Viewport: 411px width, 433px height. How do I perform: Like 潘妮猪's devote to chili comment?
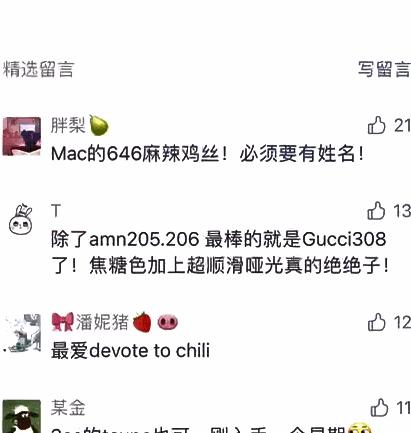(376, 322)
